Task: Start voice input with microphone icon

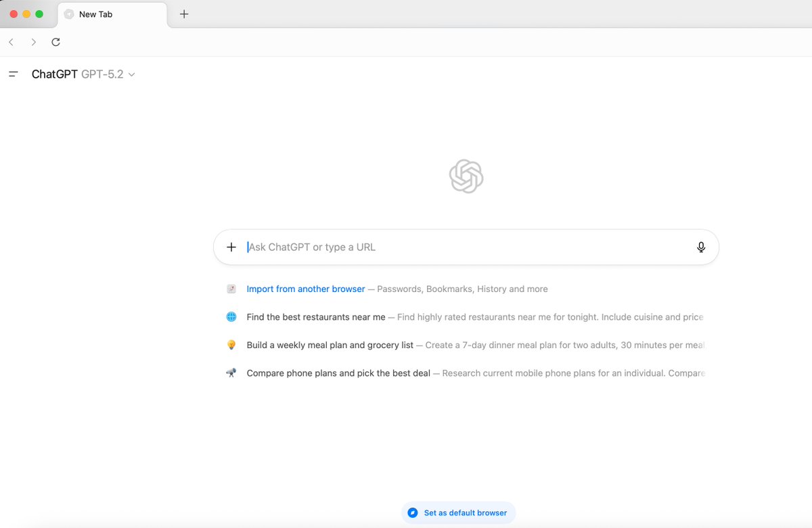Action: [701, 247]
